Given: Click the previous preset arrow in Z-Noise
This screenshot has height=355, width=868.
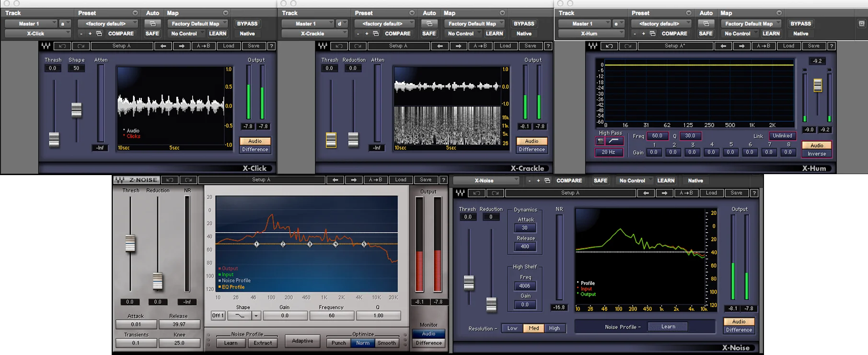Looking at the screenshot, I should click(335, 180).
